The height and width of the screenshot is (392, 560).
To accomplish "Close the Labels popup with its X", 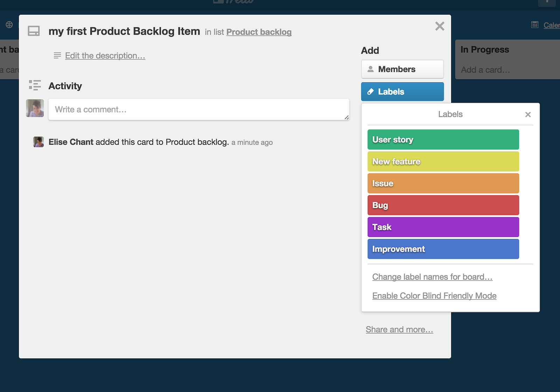I will pos(528,114).
